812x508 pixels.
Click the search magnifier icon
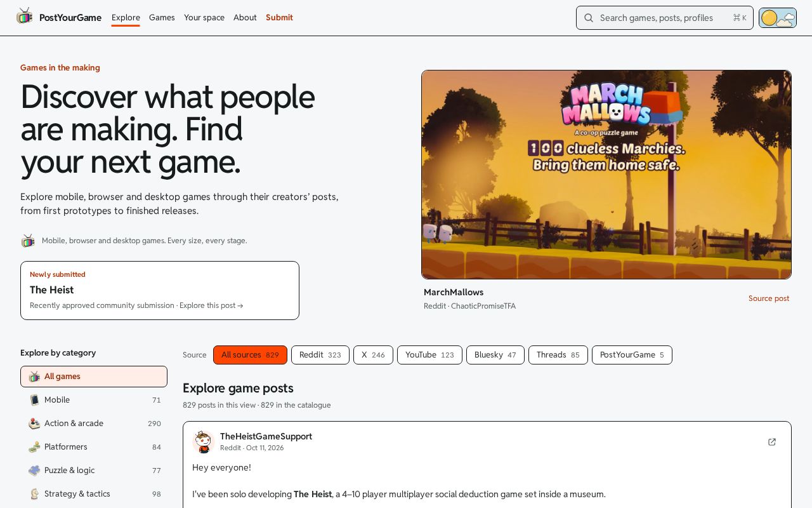(589, 18)
